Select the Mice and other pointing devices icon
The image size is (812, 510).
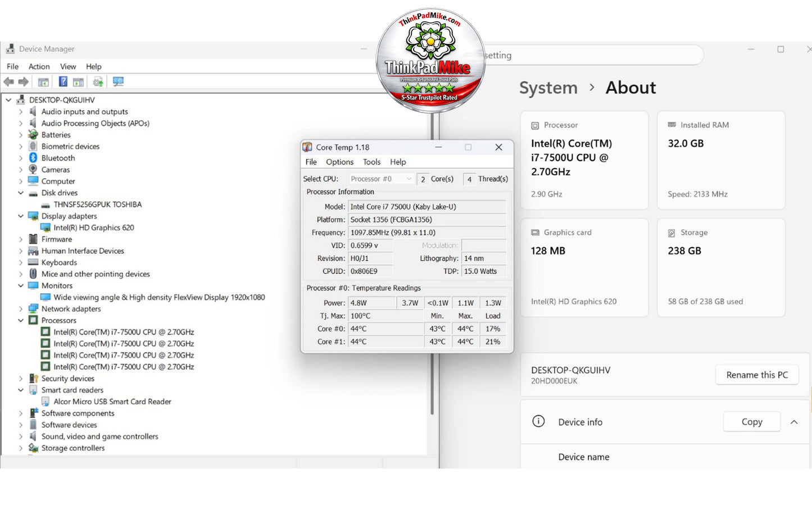(x=33, y=274)
